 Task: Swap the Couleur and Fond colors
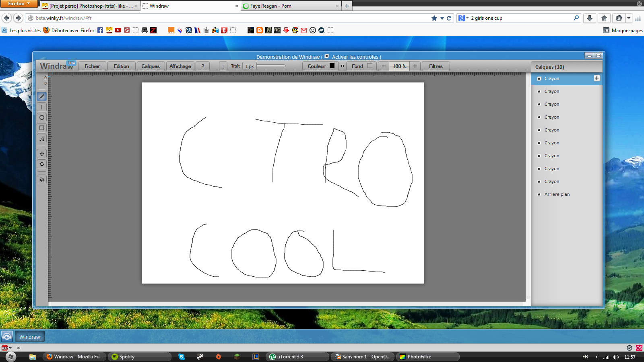(x=343, y=66)
